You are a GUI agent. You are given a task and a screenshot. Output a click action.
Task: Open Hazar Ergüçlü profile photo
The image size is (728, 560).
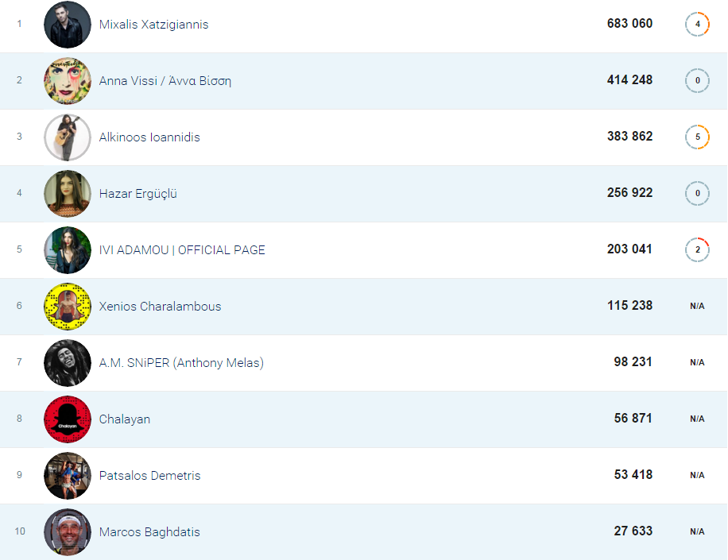(68, 194)
